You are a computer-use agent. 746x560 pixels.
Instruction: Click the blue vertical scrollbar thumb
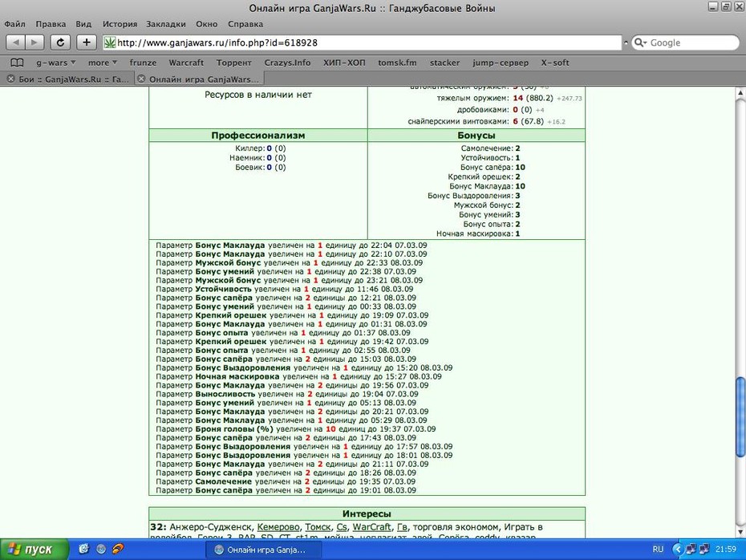[x=740, y=417]
